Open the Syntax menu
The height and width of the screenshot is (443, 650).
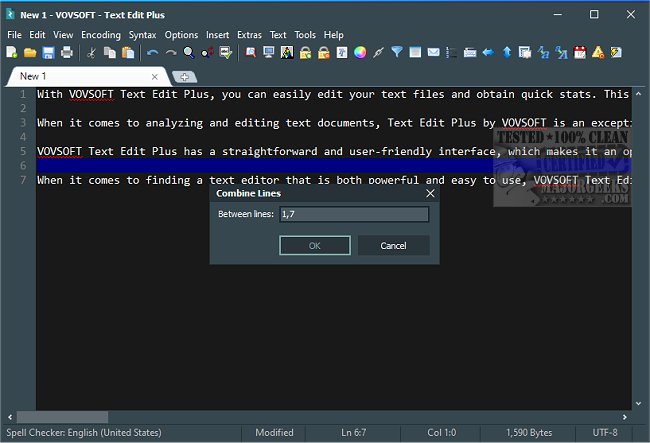(x=142, y=35)
